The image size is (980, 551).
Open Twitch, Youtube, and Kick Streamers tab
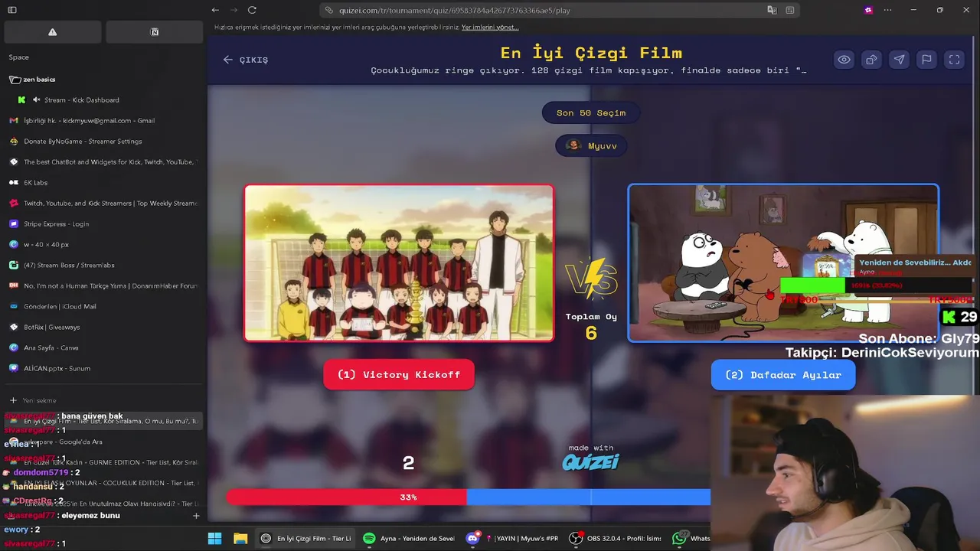pyautogui.click(x=103, y=204)
